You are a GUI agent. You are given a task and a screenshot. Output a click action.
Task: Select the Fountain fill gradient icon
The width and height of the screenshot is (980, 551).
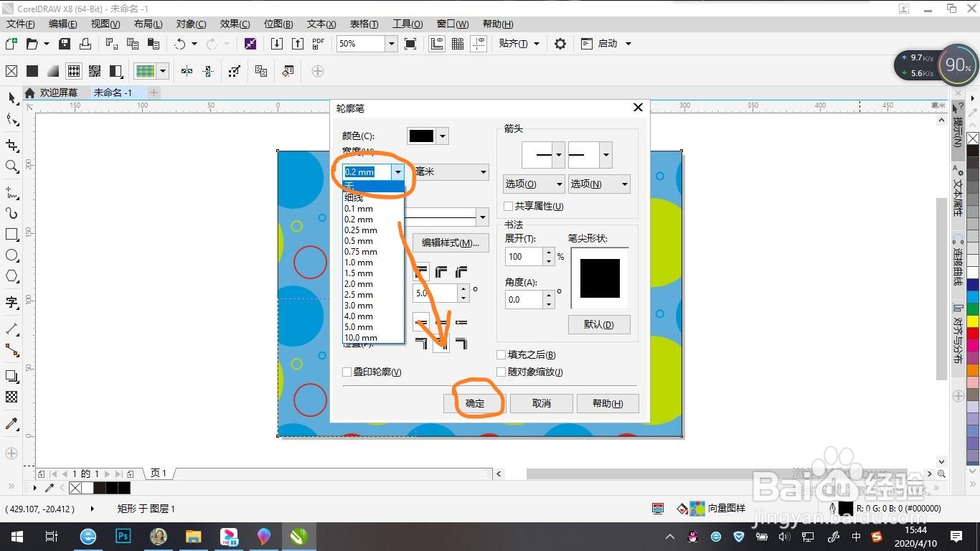[x=53, y=71]
